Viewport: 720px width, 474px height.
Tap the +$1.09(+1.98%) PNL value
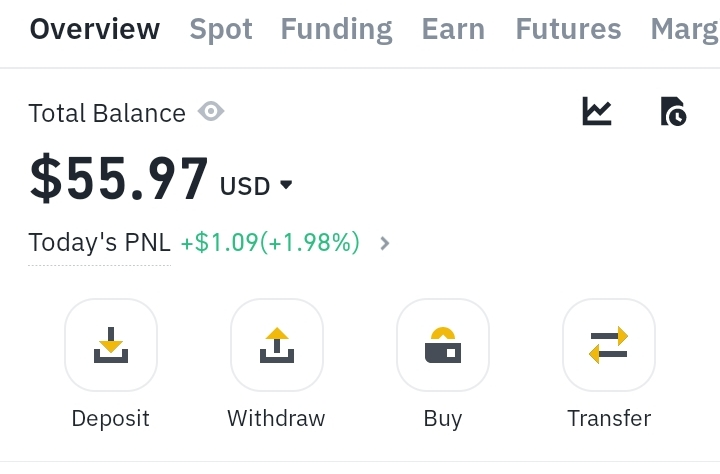pos(270,243)
